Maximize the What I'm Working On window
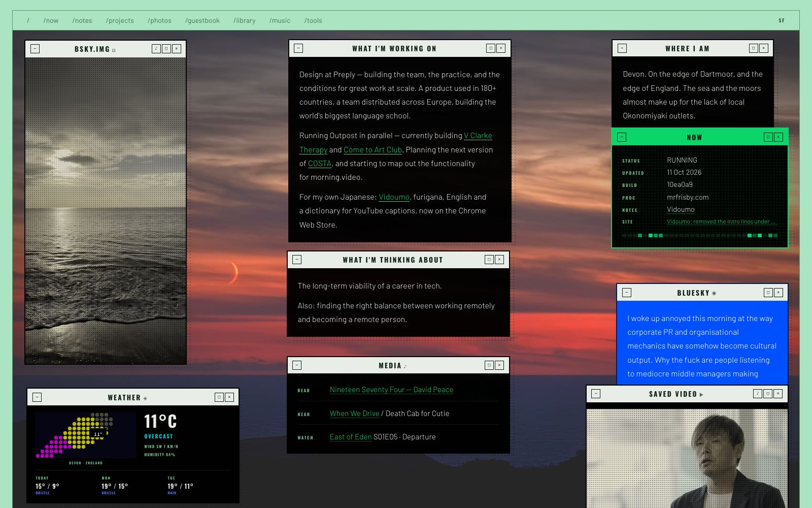The image size is (812, 508). click(x=491, y=48)
